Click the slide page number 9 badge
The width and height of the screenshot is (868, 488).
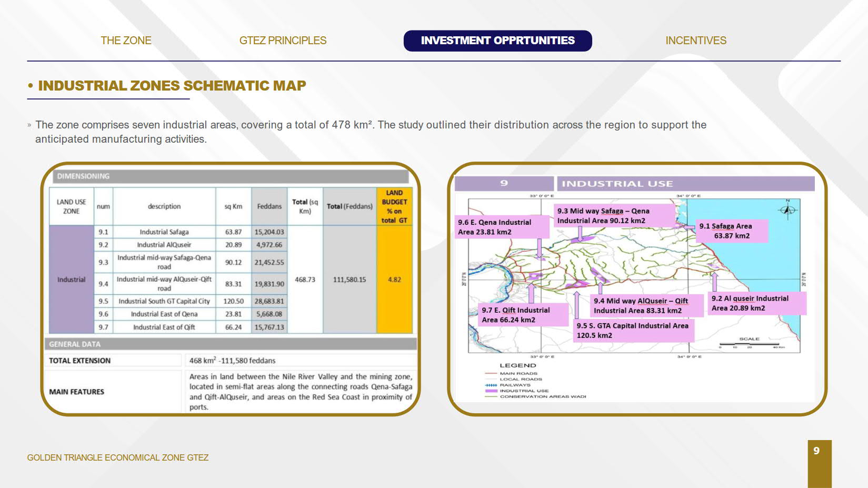click(820, 463)
